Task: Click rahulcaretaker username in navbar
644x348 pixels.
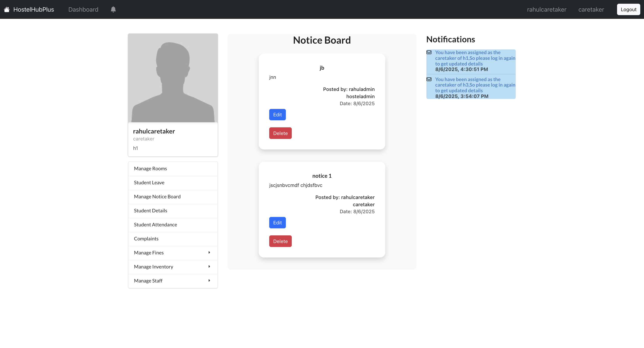Action: click(547, 9)
